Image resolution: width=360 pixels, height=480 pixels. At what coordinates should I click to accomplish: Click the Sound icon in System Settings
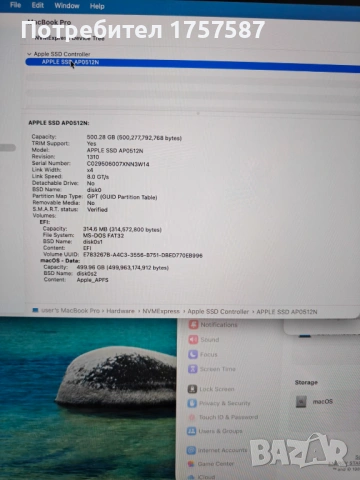(193, 339)
